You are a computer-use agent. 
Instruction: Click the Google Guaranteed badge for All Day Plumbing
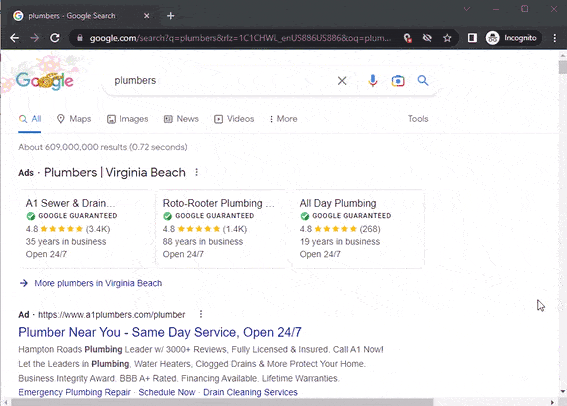[346, 216]
